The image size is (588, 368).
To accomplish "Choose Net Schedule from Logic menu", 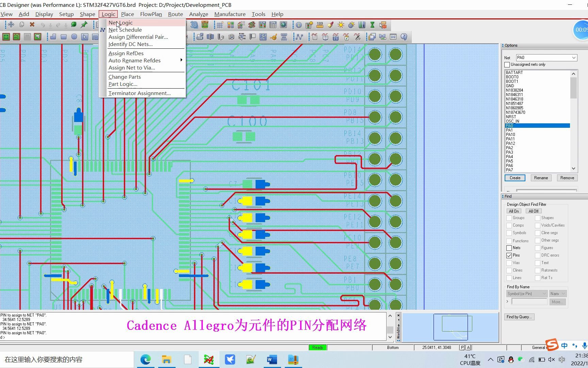I will point(146,30).
